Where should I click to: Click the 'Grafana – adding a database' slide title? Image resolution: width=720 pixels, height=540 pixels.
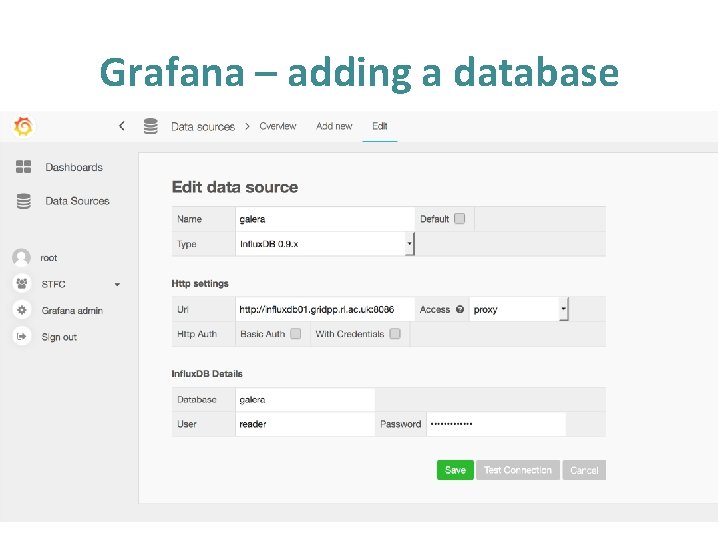tap(359, 72)
